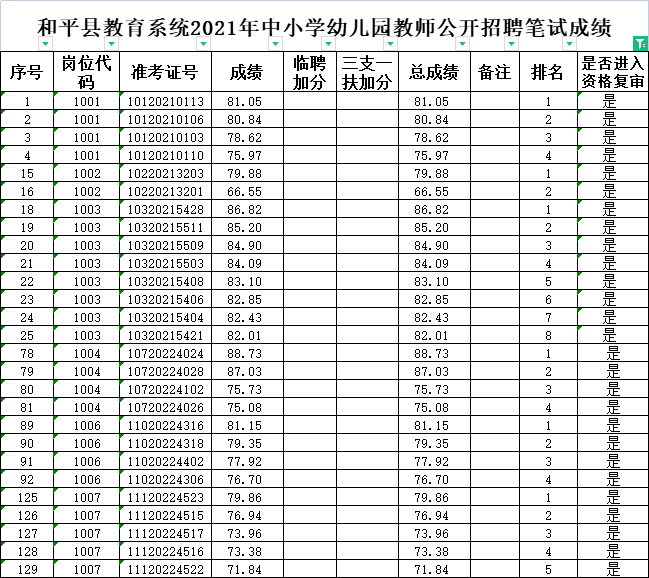Select score cell showing 88.73 in 成绩 column
This screenshot has height=578, width=649.
coord(247,353)
